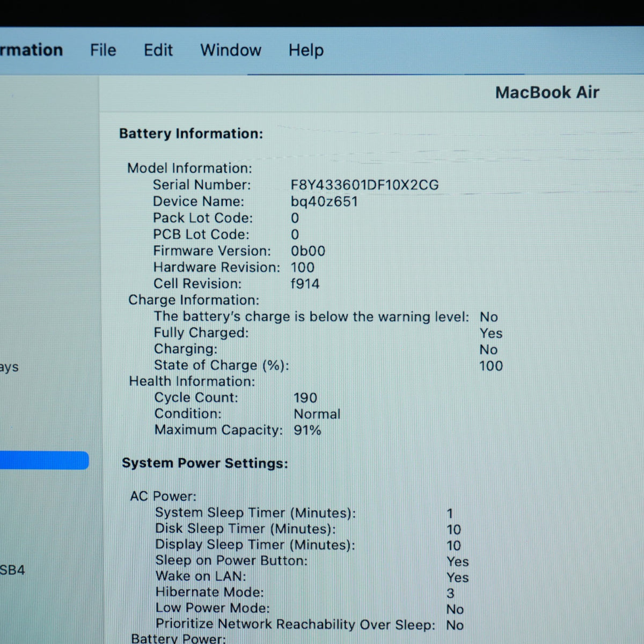Click the Model Information label
The image size is (644, 644).
[x=189, y=168]
